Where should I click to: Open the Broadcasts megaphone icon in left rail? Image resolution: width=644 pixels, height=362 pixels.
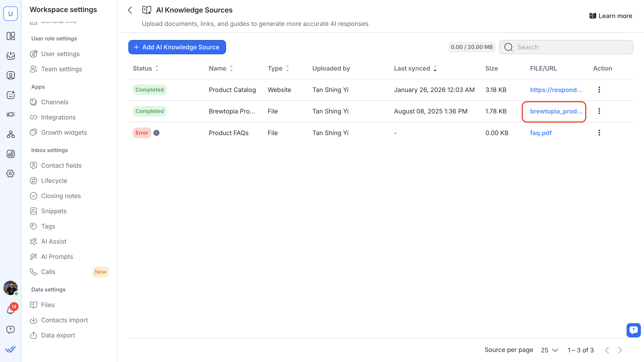(x=11, y=115)
